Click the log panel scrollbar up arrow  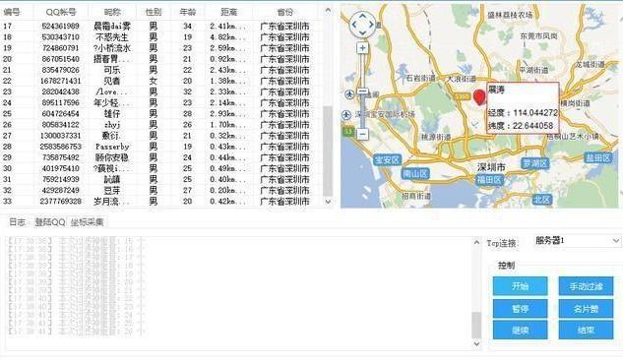pyautogui.click(x=476, y=242)
